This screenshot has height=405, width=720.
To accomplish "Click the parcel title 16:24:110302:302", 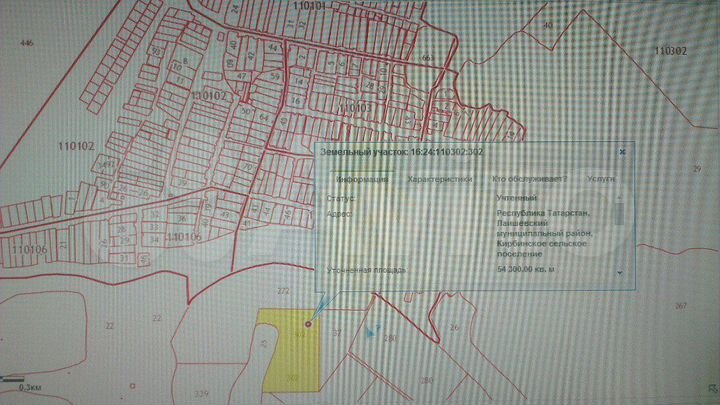I will (446, 152).
